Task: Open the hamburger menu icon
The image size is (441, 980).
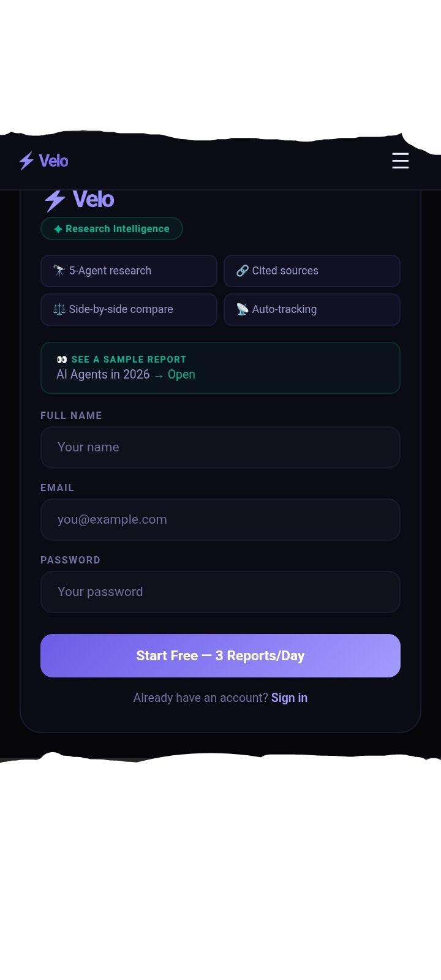Action: (x=400, y=160)
